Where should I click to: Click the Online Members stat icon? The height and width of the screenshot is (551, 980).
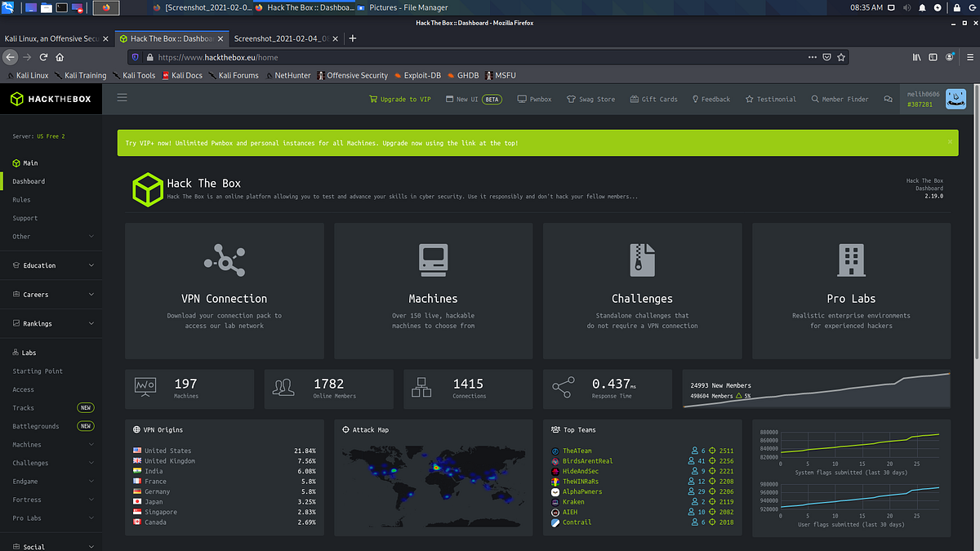pyautogui.click(x=284, y=388)
